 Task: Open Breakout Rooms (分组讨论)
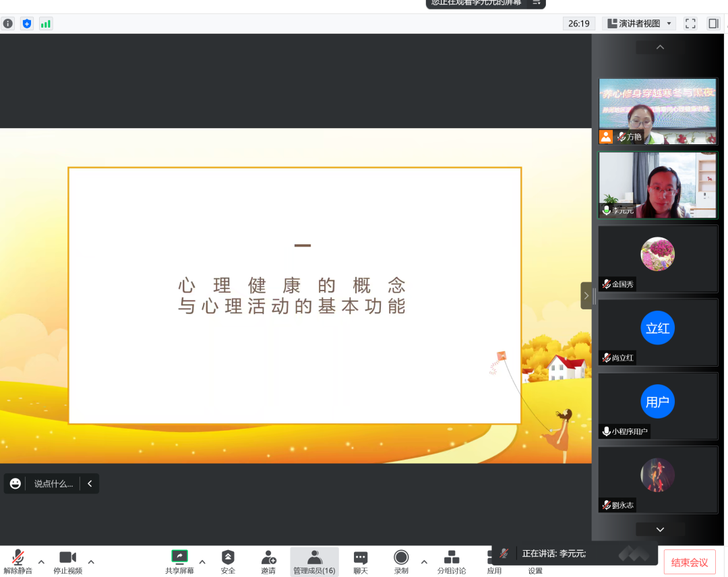click(x=452, y=562)
